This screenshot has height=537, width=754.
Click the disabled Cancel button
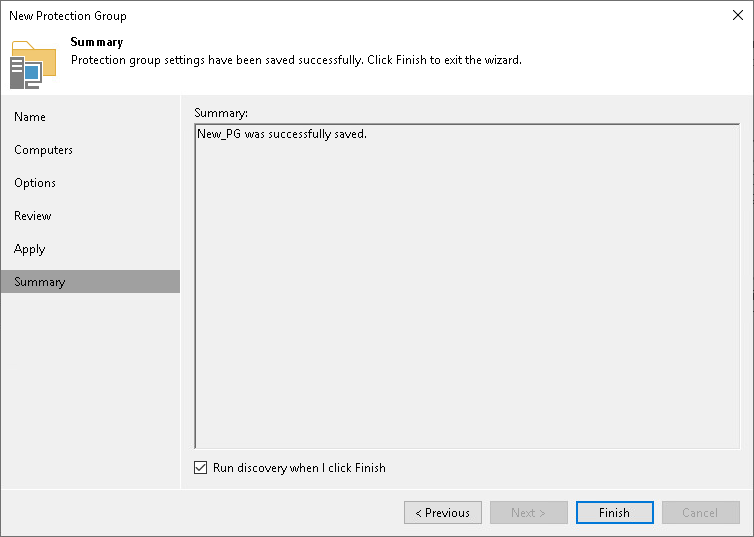tap(700, 513)
